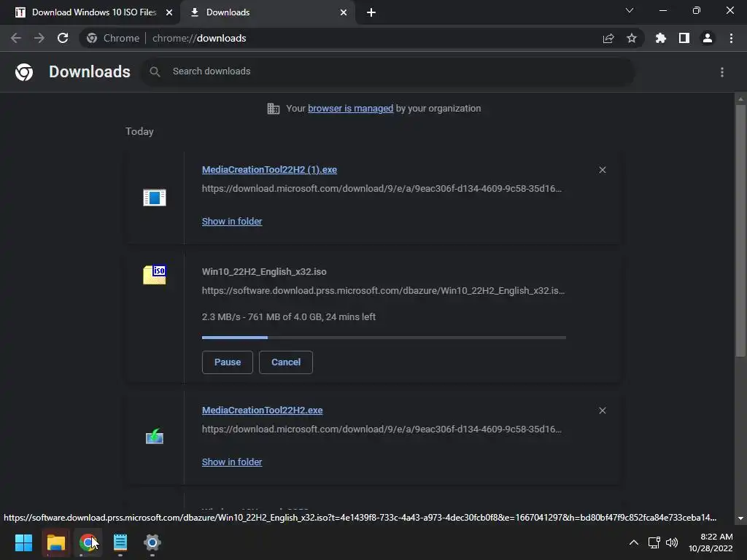Open the profile avatar menu

click(x=708, y=38)
